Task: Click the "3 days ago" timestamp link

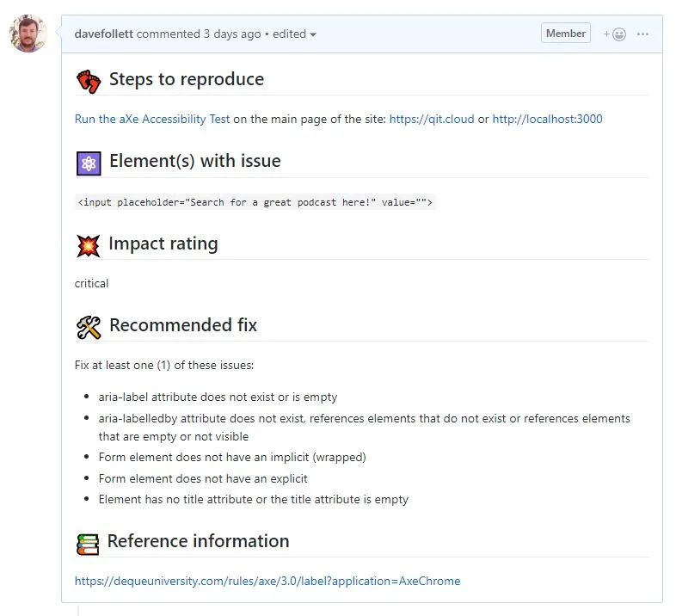Action: coord(232,34)
